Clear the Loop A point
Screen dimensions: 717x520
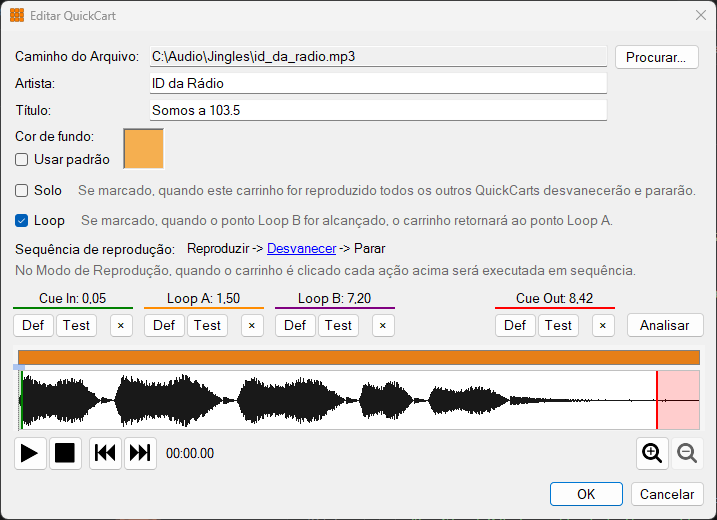click(x=252, y=326)
